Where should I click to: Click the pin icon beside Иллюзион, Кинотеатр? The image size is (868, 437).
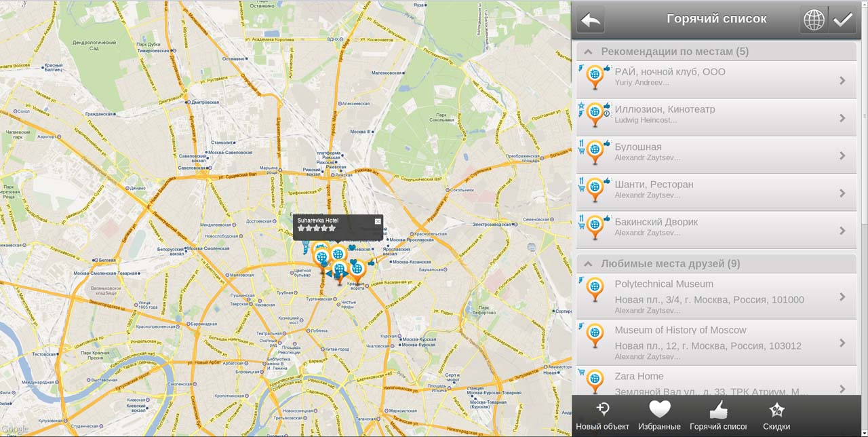[x=595, y=115]
